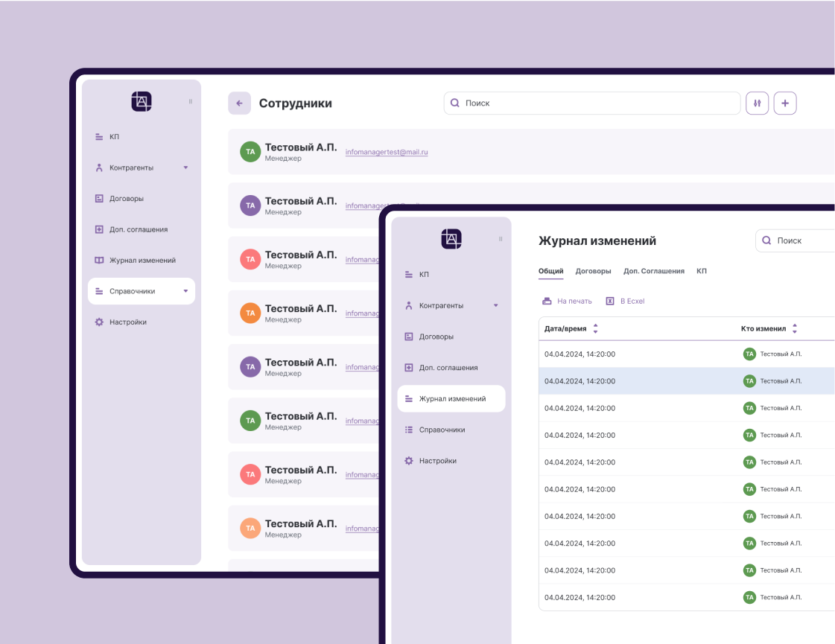Click the Журнал изменений page heading
The height and width of the screenshot is (644, 835).
(597, 241)
